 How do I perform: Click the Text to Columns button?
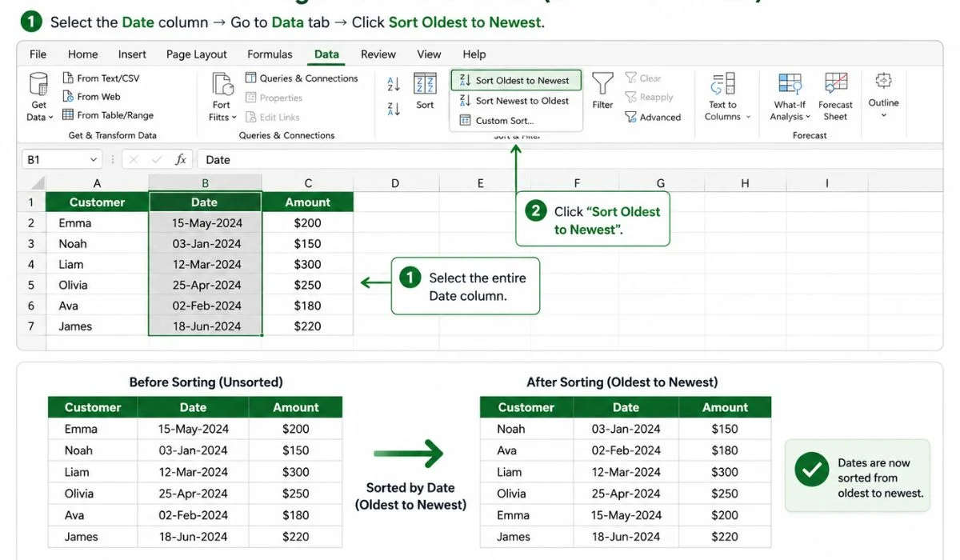pos(727,97)
